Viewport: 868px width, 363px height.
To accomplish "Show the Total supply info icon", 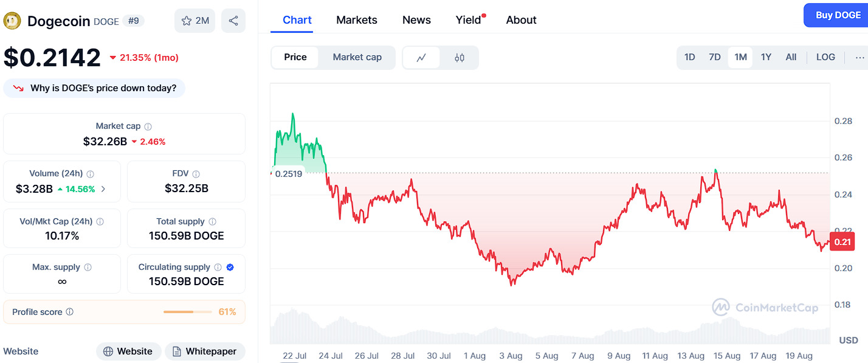I will click(212, 222).
